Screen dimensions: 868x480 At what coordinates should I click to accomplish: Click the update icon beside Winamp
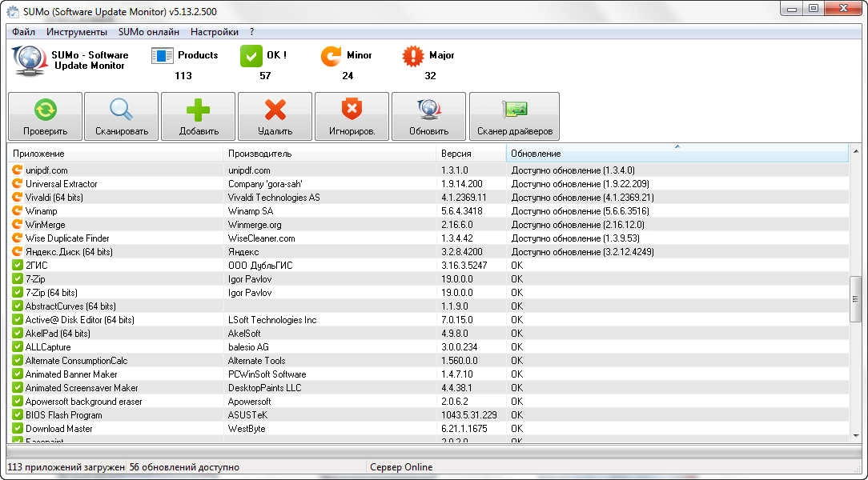(17, 210)
